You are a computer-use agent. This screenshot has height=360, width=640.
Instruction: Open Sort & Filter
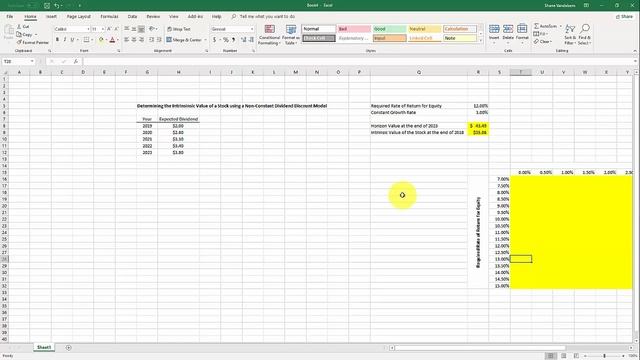point(569,34)
